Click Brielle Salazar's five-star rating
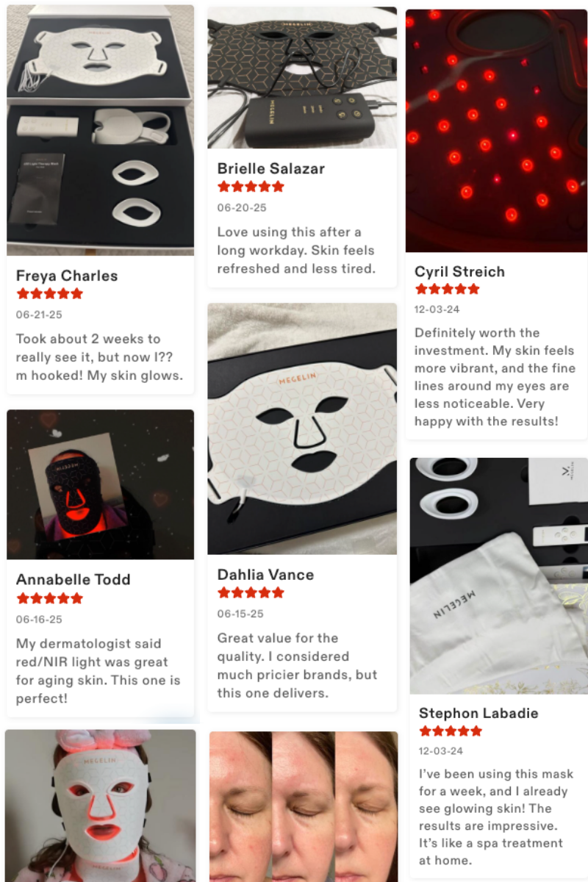 (251, 187)
